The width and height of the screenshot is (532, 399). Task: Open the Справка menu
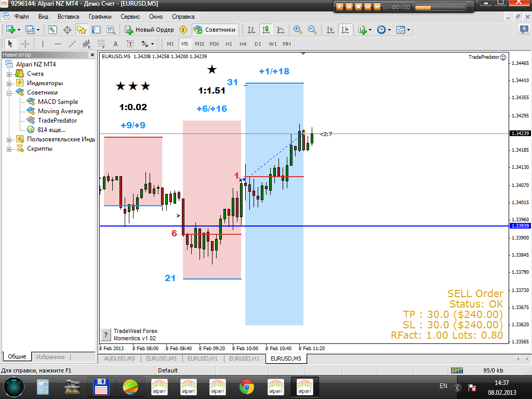183,16
